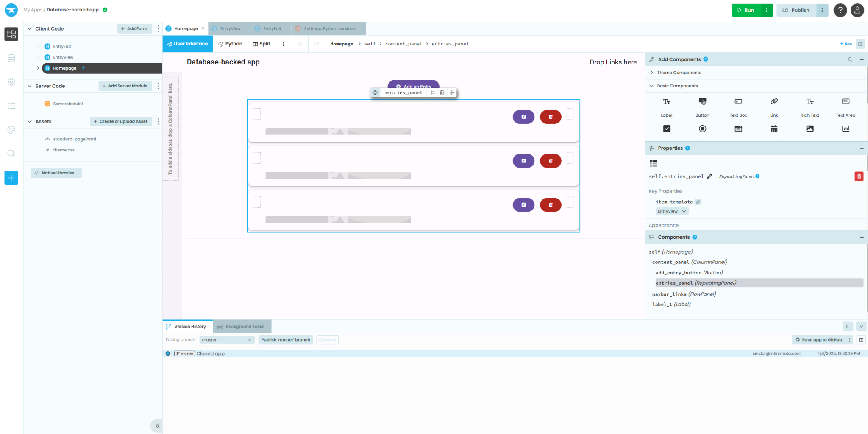
Task: Open the item_template EntryView dropdown
Action: click(x=672, y=211)
